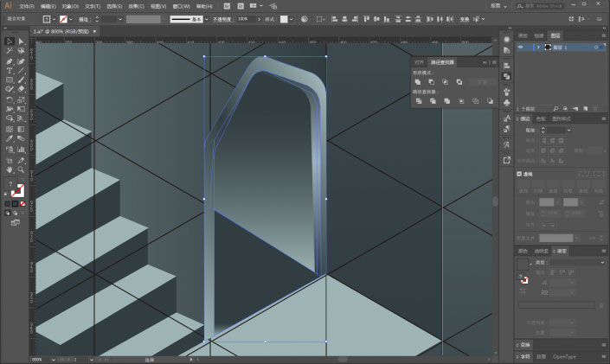The image size is (610, 364).
Task: Select the Pen tool
Action: click(x=10, y=61)
